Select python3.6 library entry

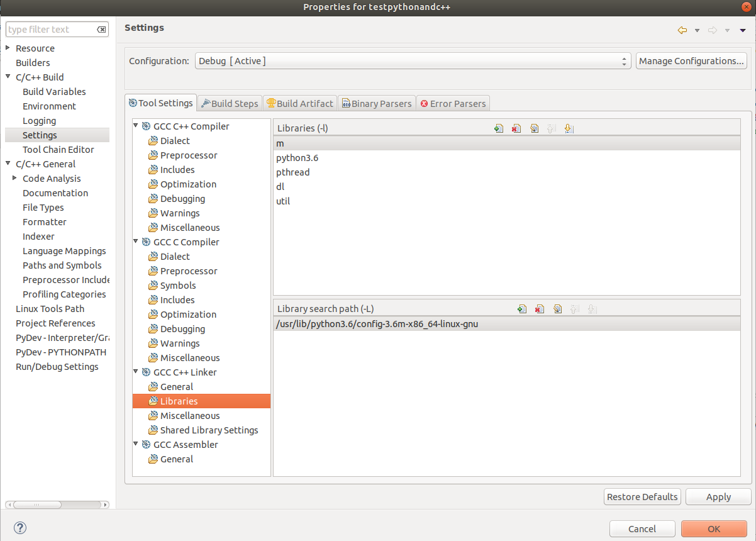pyautogui.click(x=507, y=158)
